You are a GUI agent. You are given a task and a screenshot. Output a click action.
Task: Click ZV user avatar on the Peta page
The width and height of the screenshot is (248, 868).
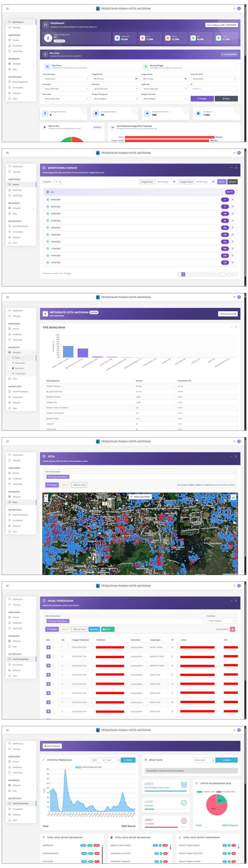tap(239, 441)
